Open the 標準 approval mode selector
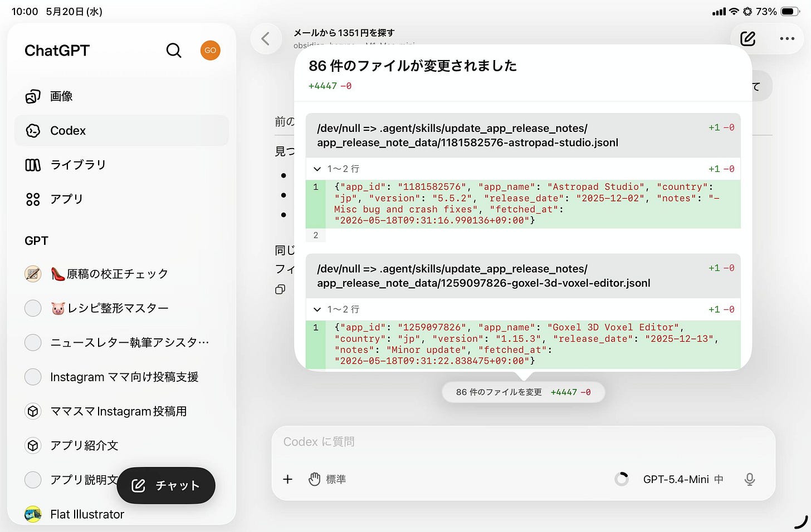The image size is (811, 532). [328, 479]
